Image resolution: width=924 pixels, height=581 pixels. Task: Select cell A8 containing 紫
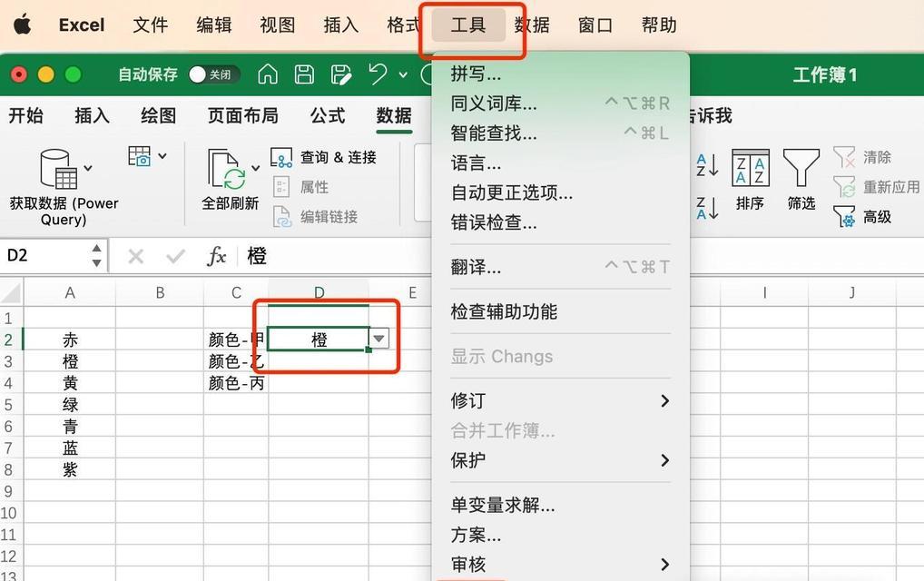pyautogui.click(x=70, y=469)
